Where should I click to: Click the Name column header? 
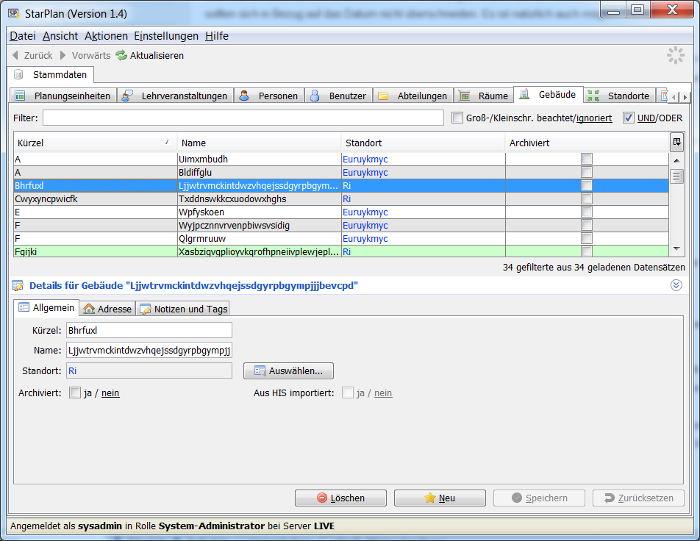tap(259, 143)
